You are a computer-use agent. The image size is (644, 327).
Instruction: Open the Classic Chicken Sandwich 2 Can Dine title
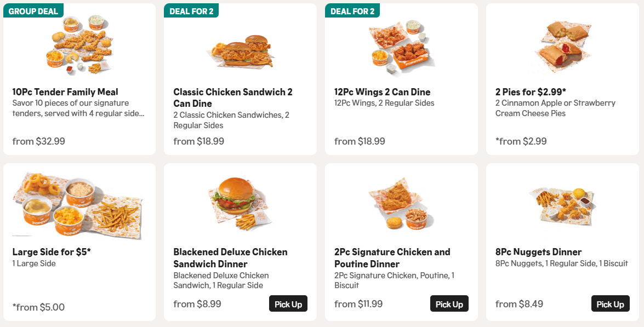click(x=233, y=97)
